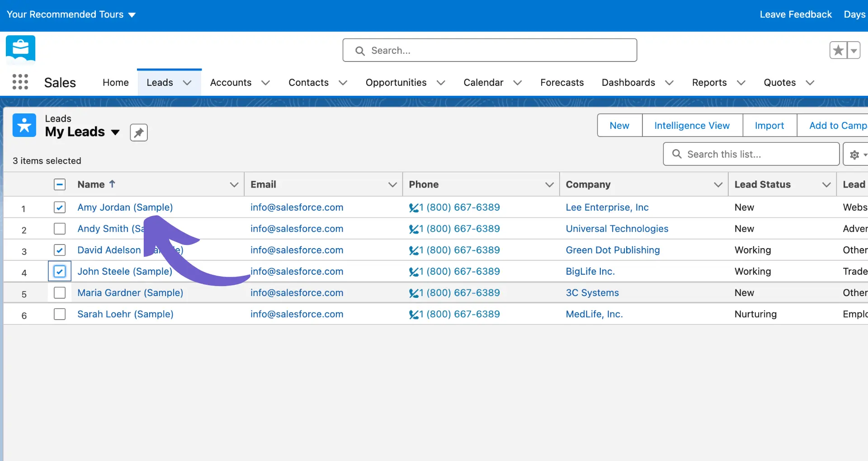
Task: Click phone icon in David Adelson row
Action: pyautogui.click(x=414, y=250)
